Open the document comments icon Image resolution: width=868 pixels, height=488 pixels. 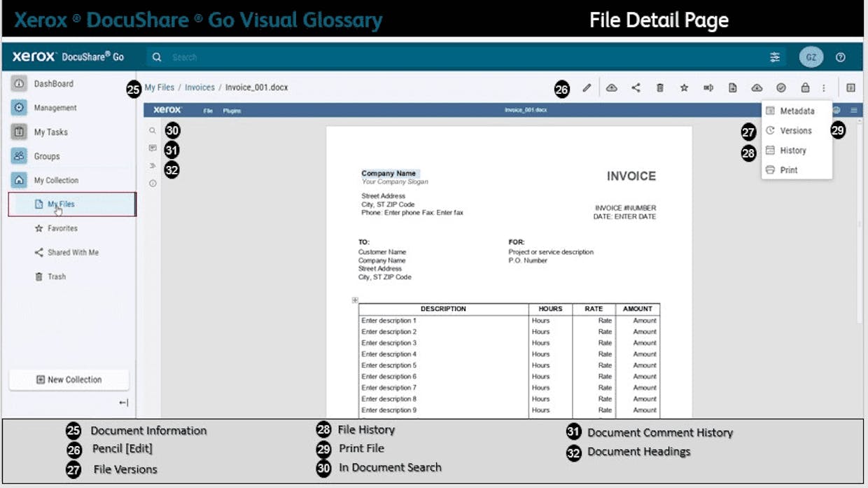click(153, 148)
